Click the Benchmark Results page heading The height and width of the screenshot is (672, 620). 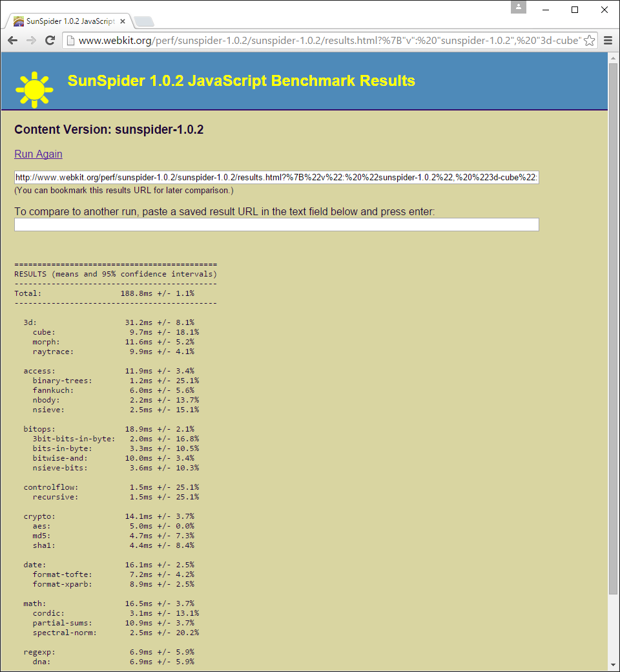pyautogui.click(x=242, y=81)
